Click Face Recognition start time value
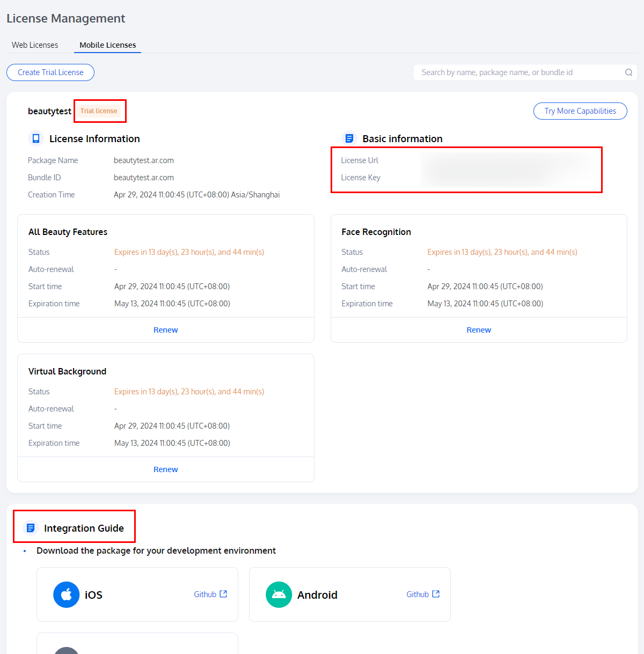Viewport: 644px width, 654px height. click(x=485, y=286)
